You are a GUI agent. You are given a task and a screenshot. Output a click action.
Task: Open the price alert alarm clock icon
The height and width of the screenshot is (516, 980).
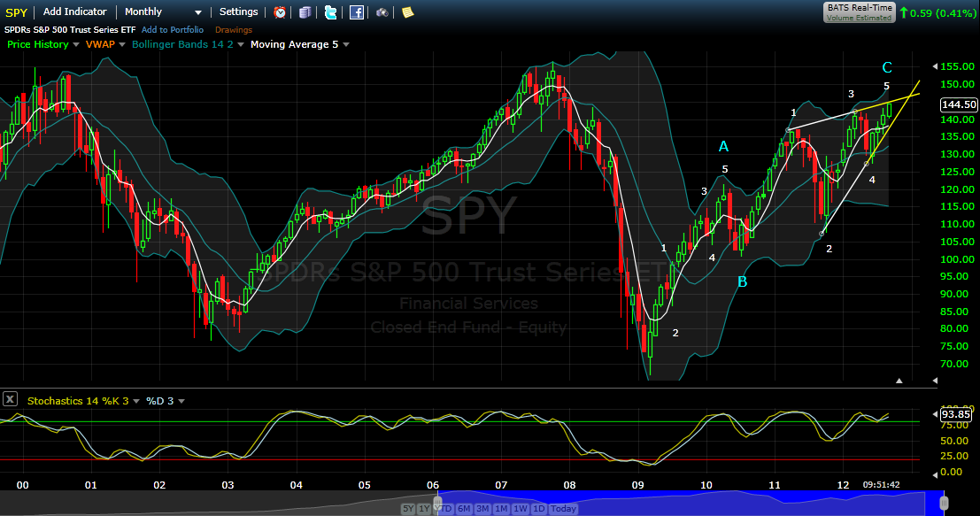coord(280,12)
